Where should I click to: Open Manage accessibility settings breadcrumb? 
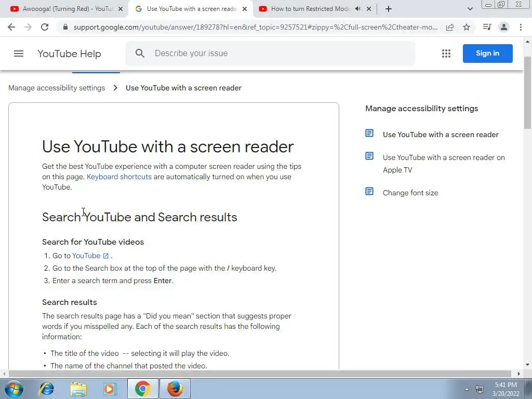(x=57, y=88)
